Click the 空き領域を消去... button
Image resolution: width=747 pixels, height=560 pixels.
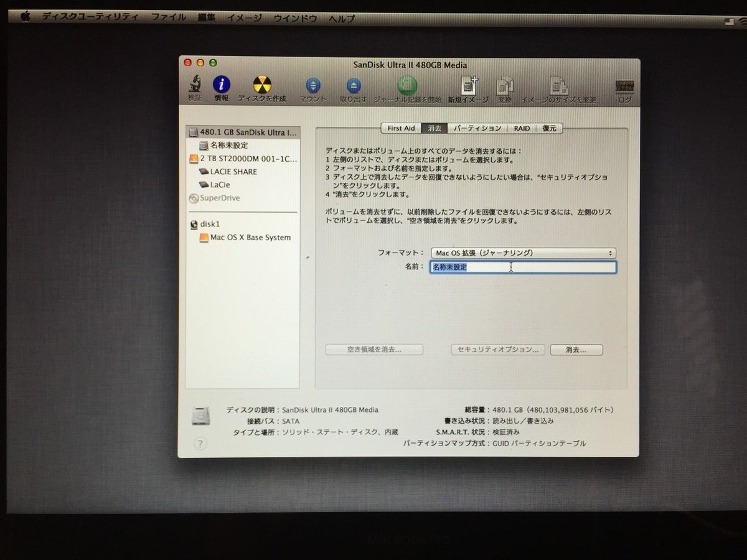pos(374,350)
